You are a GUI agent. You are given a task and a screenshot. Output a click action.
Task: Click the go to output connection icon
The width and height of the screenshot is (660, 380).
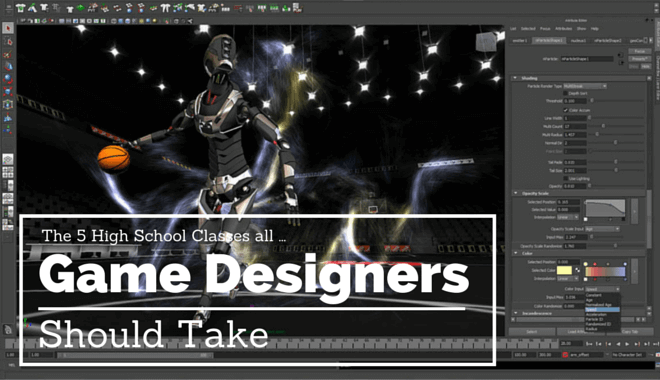point(620,62)
